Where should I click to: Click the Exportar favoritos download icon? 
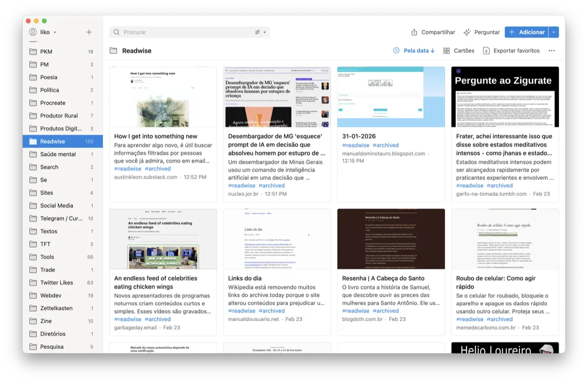click(x=486, y=50)
